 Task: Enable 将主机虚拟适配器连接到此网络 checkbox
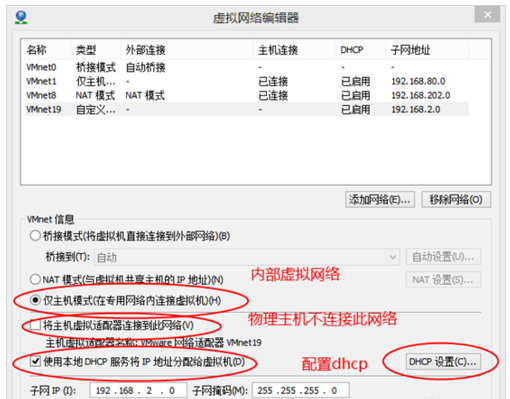[x=35, y=325]
